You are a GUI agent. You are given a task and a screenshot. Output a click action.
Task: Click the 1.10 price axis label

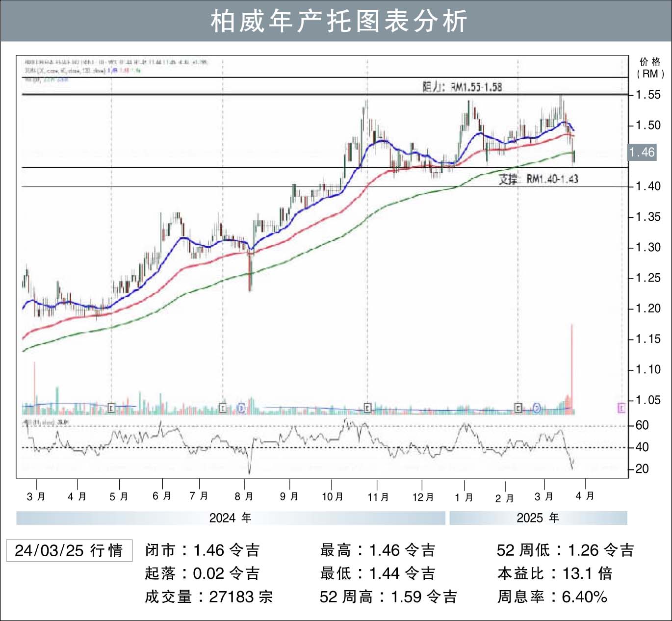(x=648, y=369)
